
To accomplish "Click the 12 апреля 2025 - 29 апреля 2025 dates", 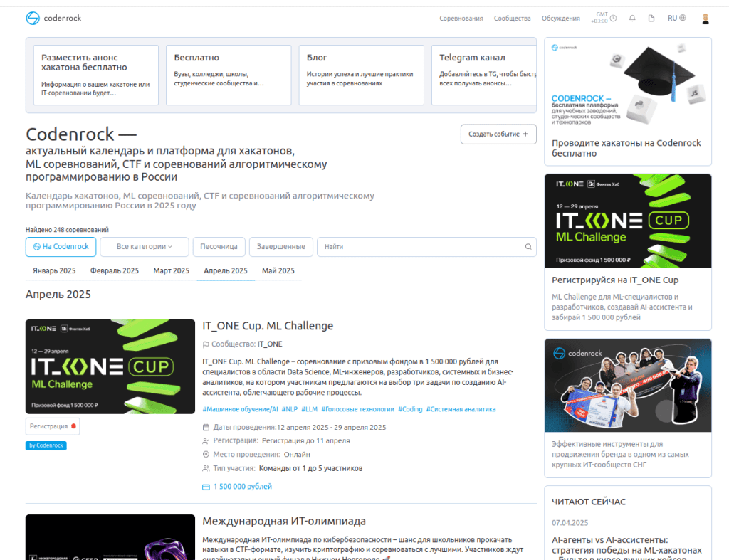I will click(332, 427).
